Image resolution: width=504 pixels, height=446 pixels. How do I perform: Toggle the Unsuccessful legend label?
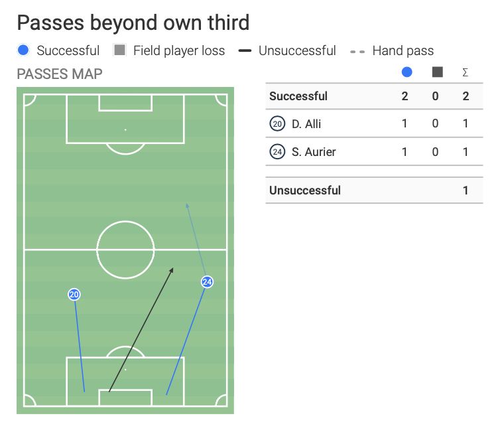click(x=297, y=50)
